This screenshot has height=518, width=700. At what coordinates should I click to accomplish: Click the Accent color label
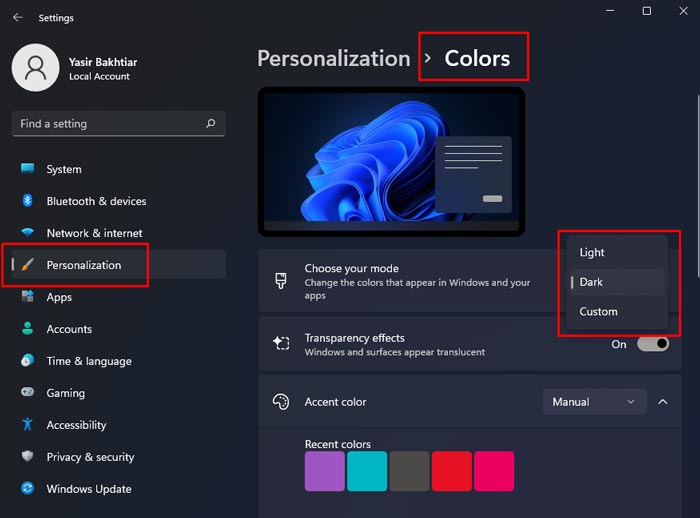coord(335,402)
